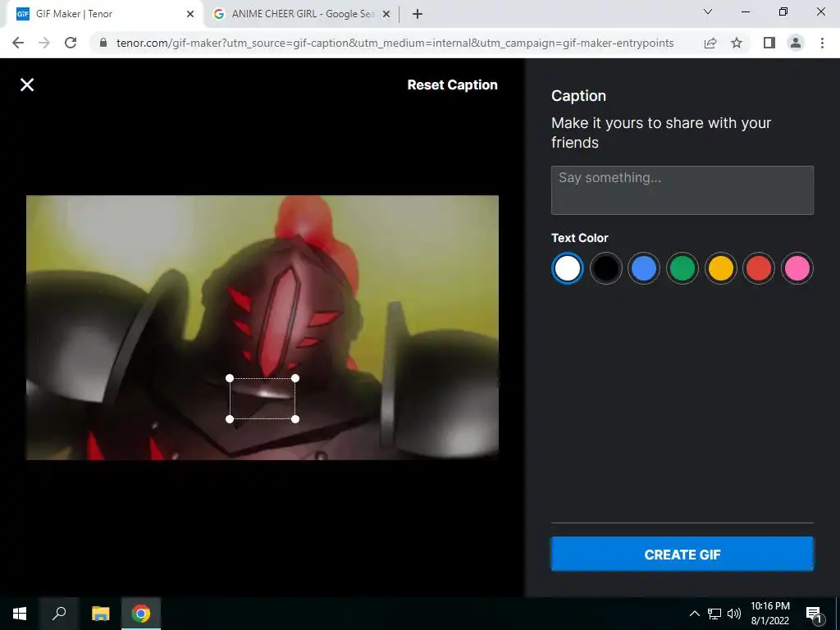Open the Chrome side panel

[769, 43]
